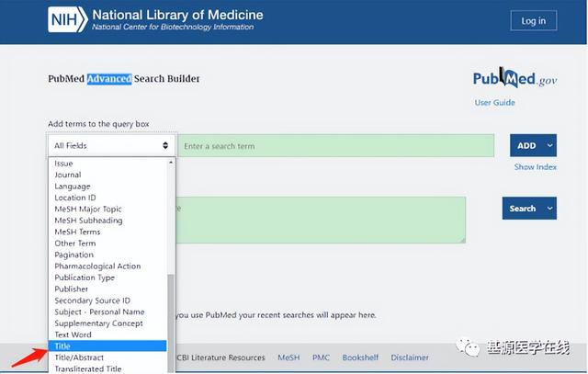588x374 pixels.
Task: Choose MeSH Terms in the field list
Action: pyautogui.click(x=77, y=232)
